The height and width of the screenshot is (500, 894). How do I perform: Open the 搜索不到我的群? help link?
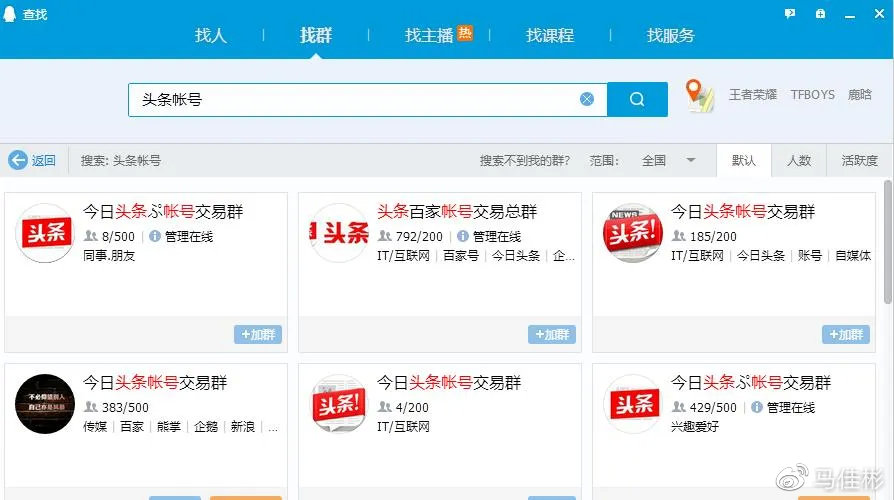tap(525, 161)
